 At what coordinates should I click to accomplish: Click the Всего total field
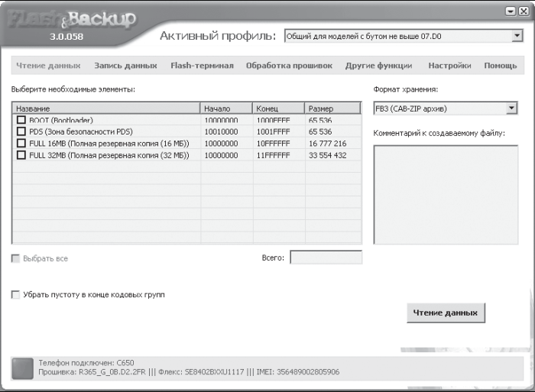point(326,258)
